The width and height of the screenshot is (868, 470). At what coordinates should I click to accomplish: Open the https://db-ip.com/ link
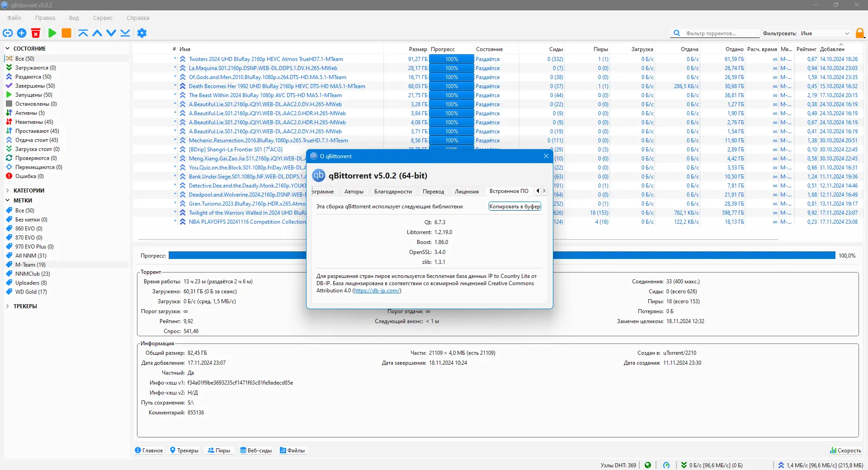[x=377, y=291]
